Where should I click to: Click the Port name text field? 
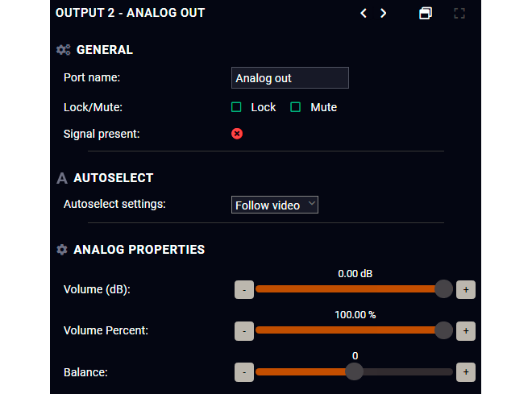click(290, 78)
